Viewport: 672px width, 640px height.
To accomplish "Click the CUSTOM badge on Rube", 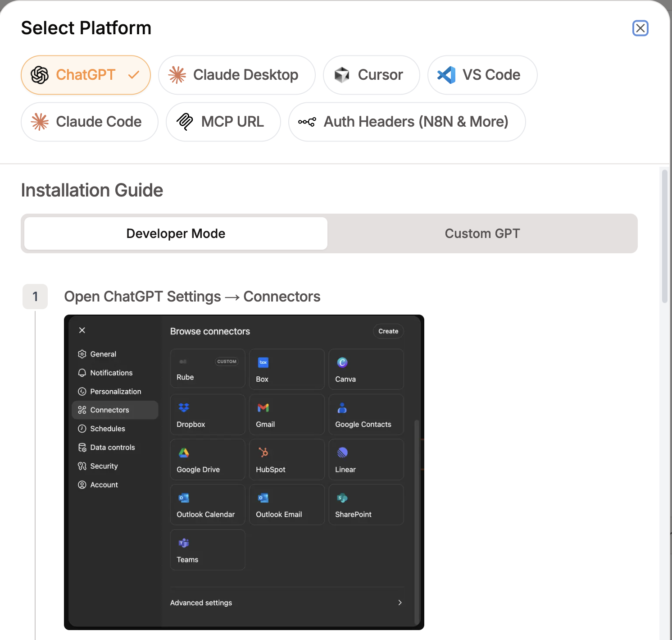I will (227, 361).
